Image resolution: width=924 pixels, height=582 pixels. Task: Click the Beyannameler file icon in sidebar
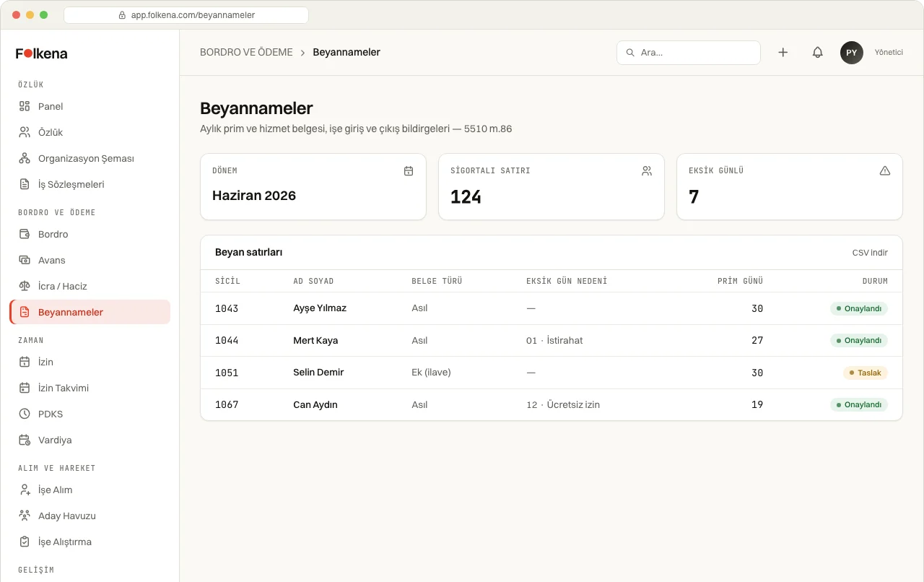point(25,312)
